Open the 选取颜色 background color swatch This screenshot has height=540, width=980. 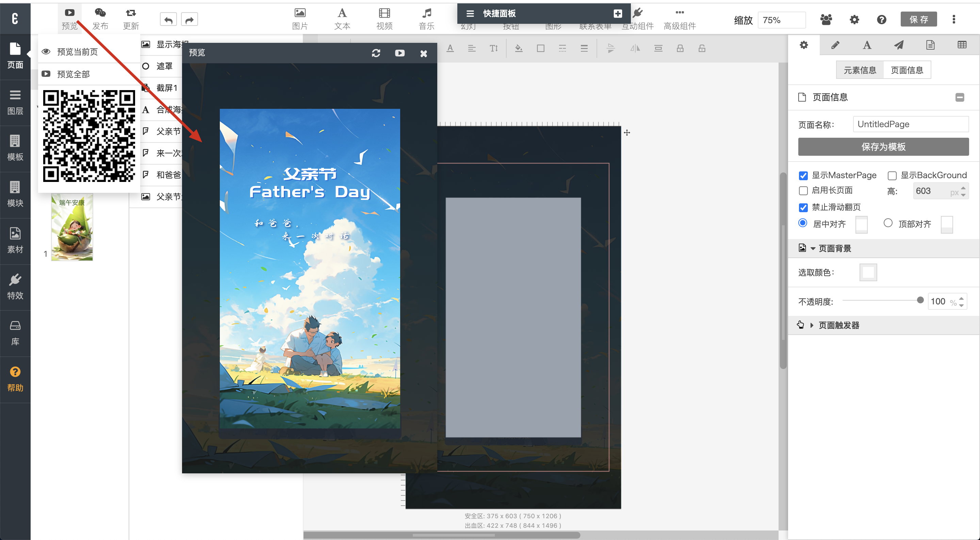(x=868, y=272)
